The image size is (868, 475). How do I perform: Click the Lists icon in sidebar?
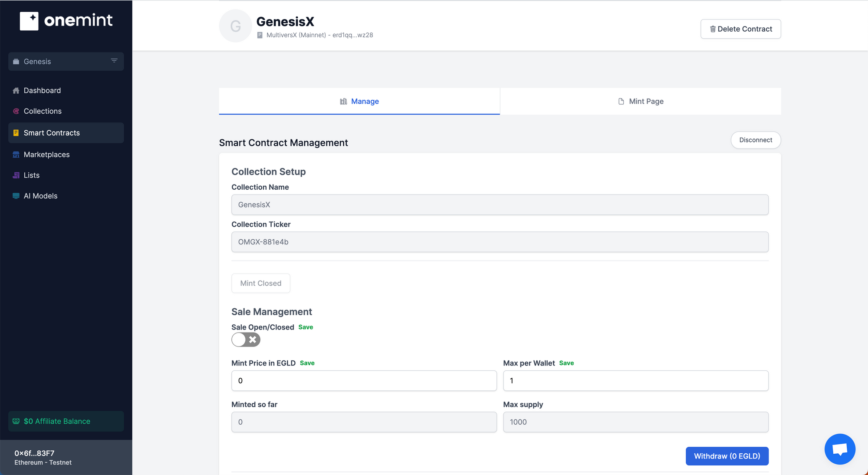coord(16,175)
